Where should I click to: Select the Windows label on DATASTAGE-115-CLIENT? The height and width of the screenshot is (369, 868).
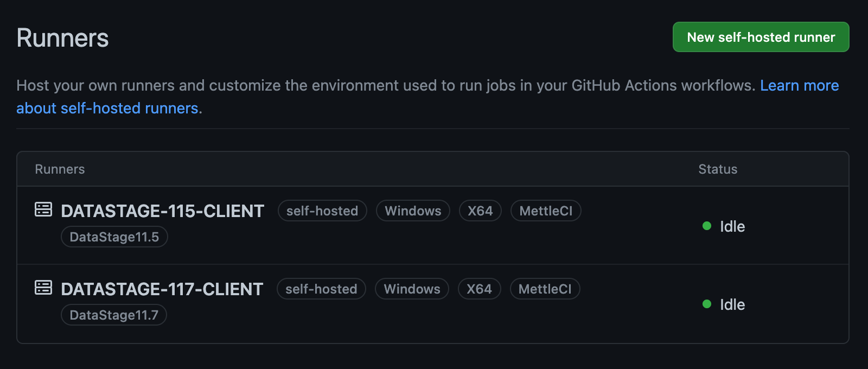point(413,211)
